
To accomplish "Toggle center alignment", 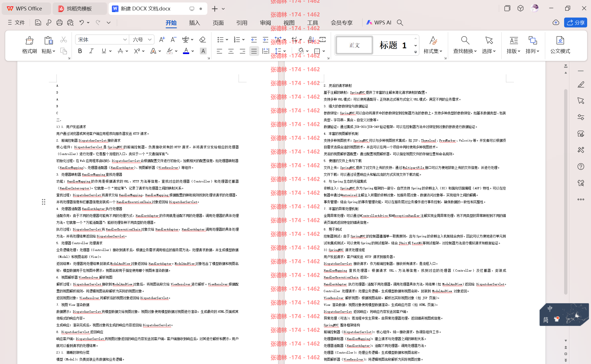I will tap(231, 51).
